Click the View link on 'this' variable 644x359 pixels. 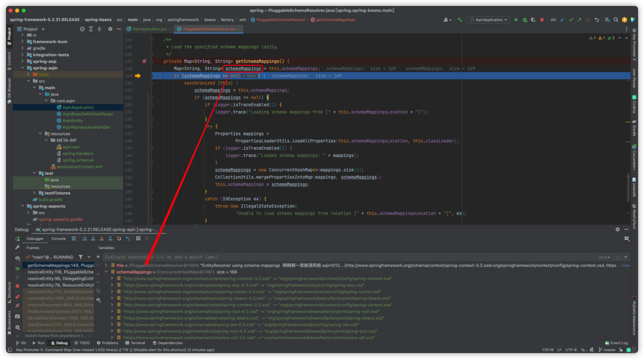[x=625, y=265]
